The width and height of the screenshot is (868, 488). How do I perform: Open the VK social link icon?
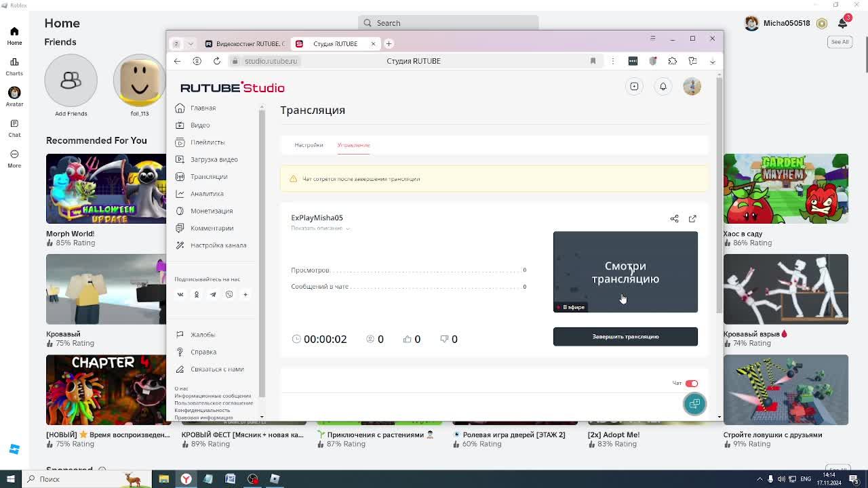[x=180, y=294]
